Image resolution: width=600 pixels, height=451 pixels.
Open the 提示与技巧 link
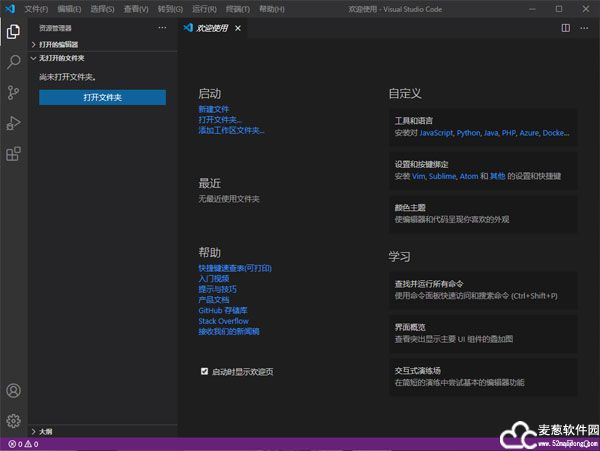pos(217,289)
